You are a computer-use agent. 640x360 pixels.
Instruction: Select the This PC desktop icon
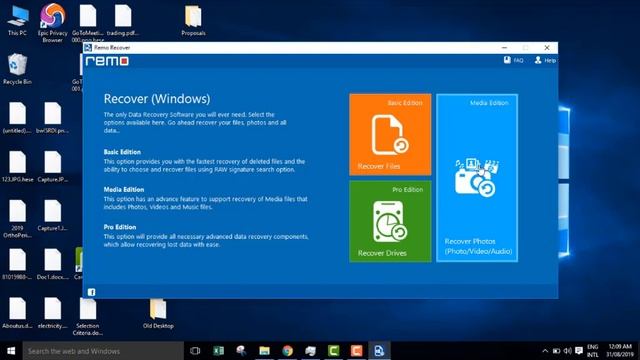coord(17,20)
